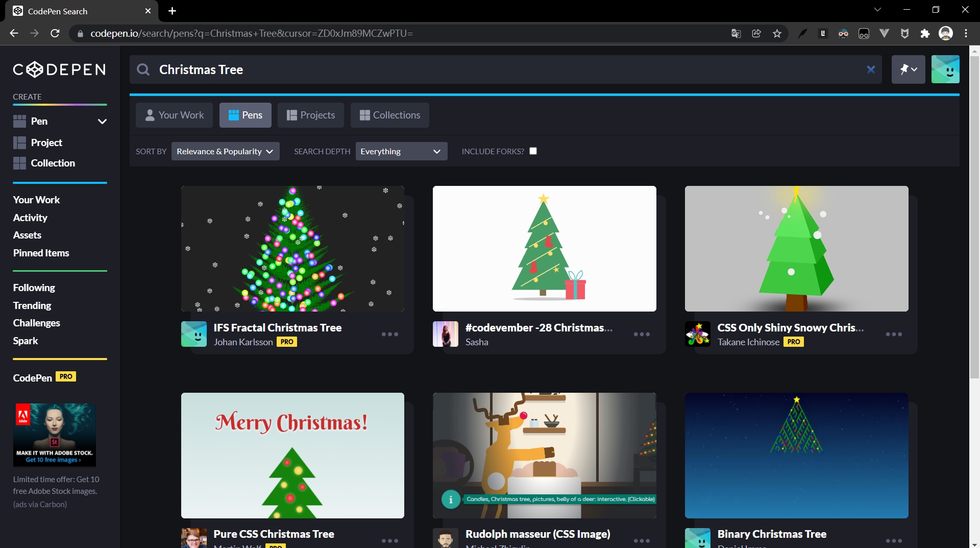The height and width of the screenshot is (548, 980).
Task: Open Spark page
Action: coord(26,341)
